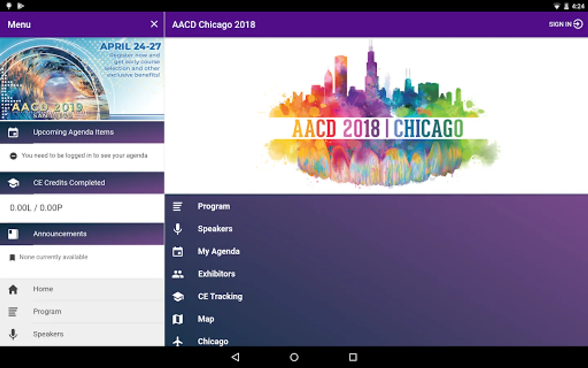Viewport: 588px width, 368px height.
Task: Open the Announcements section header
Action: (82, 234)
